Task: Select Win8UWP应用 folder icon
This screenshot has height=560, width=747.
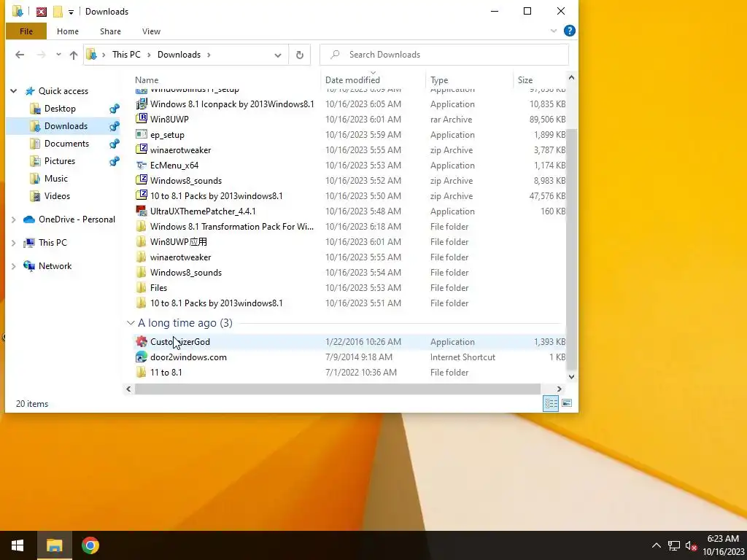Action: click(x=141, y=242)
